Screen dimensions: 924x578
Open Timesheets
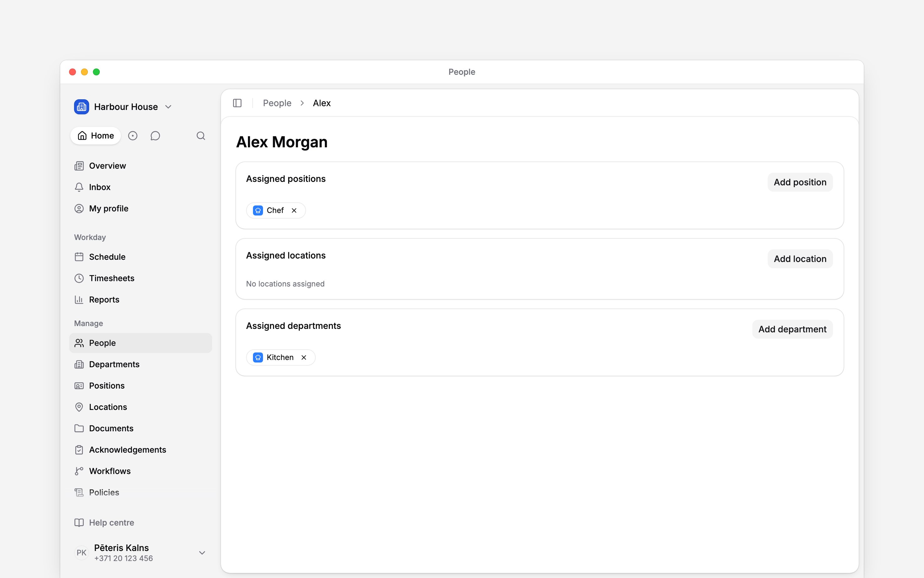(x=141, y=278)
